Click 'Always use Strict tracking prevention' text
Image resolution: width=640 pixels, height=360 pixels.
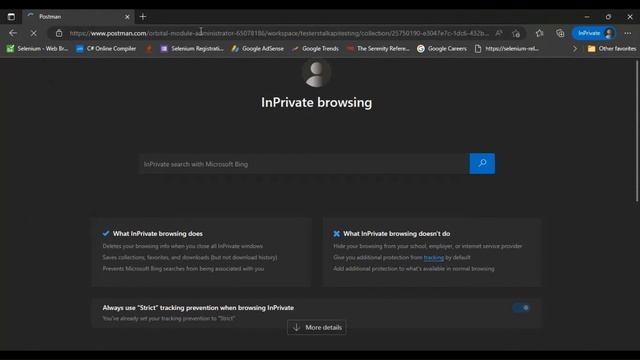pyautogui.click(x=198, y=308)
